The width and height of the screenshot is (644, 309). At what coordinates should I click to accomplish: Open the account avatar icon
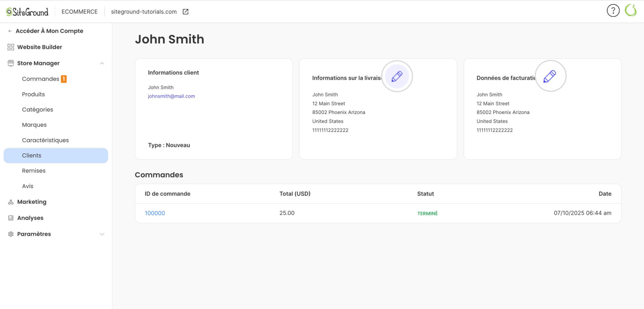[x=631, y=11]
